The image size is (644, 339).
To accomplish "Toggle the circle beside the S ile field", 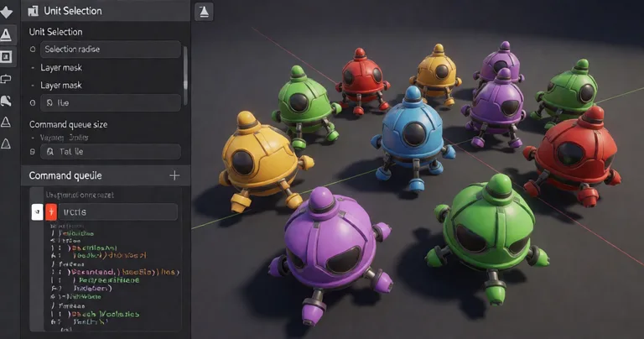I will tap(33, 103).
